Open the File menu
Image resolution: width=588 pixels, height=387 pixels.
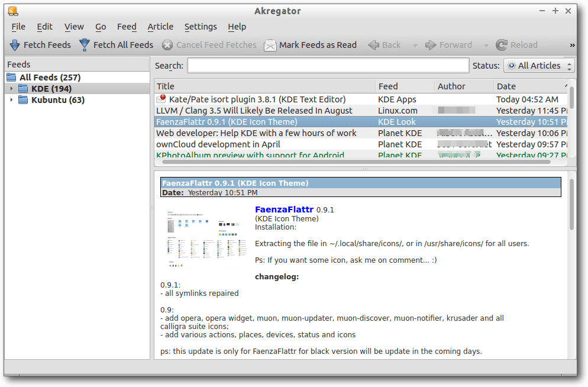tap(18, 27)
